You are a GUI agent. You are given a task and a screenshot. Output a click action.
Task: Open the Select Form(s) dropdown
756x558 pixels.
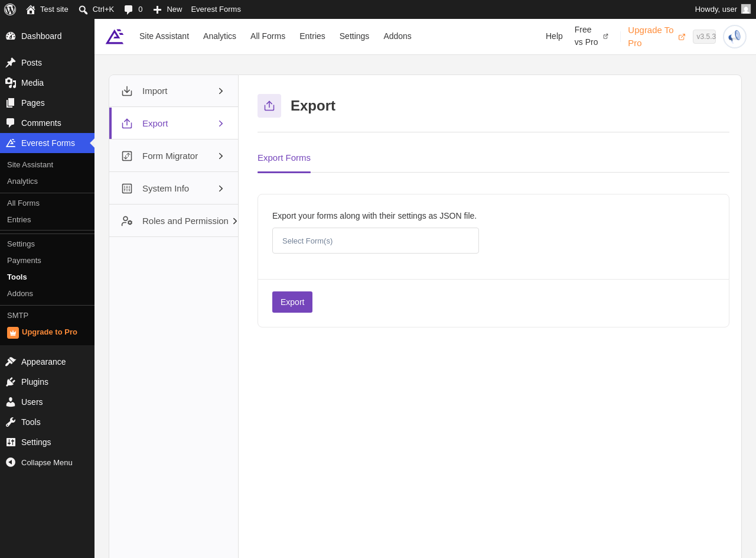coord(376,241)
